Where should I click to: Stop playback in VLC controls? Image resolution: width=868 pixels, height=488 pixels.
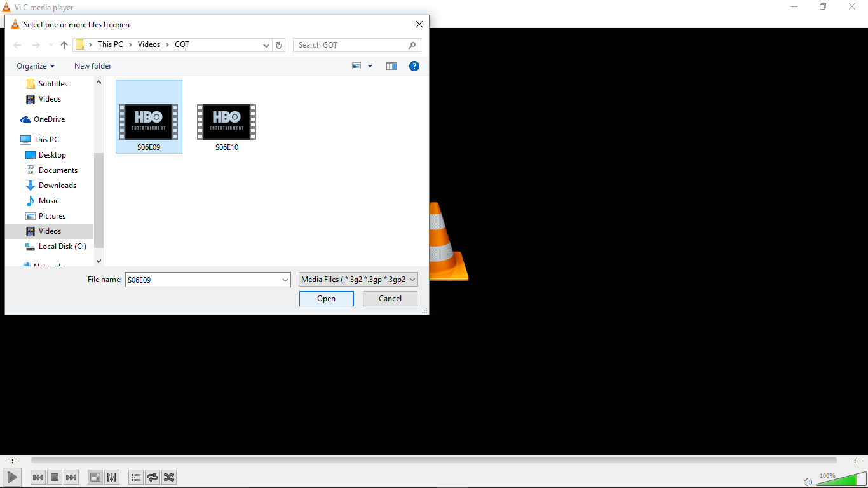tap(55, 477)
